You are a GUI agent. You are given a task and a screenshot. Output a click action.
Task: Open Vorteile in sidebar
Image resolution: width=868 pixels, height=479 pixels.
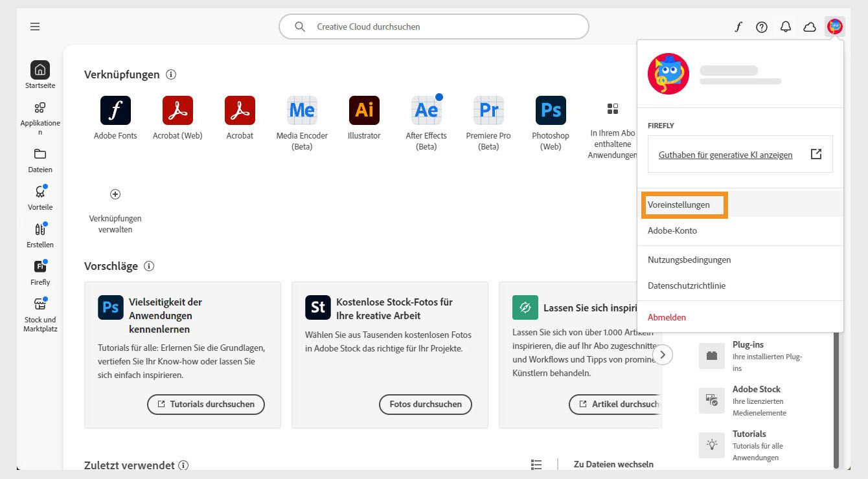point(40,198)
